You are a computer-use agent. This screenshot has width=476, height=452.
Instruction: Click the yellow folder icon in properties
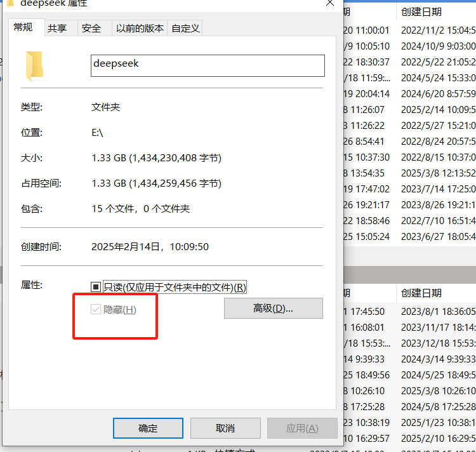(x=35, y=66)
